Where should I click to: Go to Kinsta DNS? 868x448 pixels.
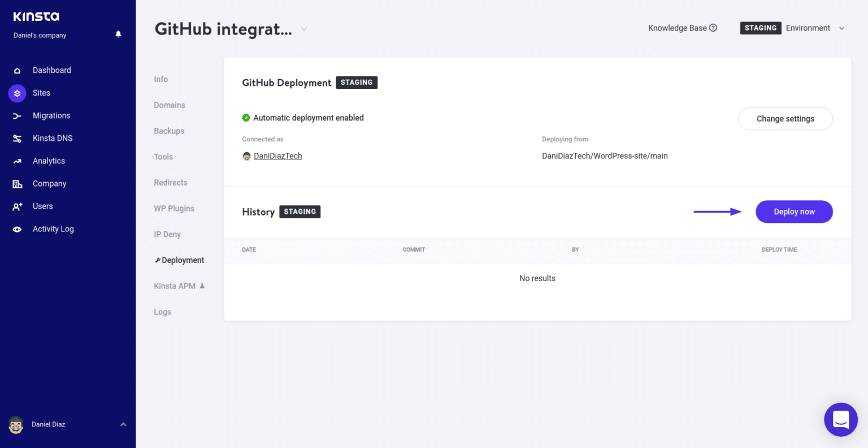(x=54, y=138)
